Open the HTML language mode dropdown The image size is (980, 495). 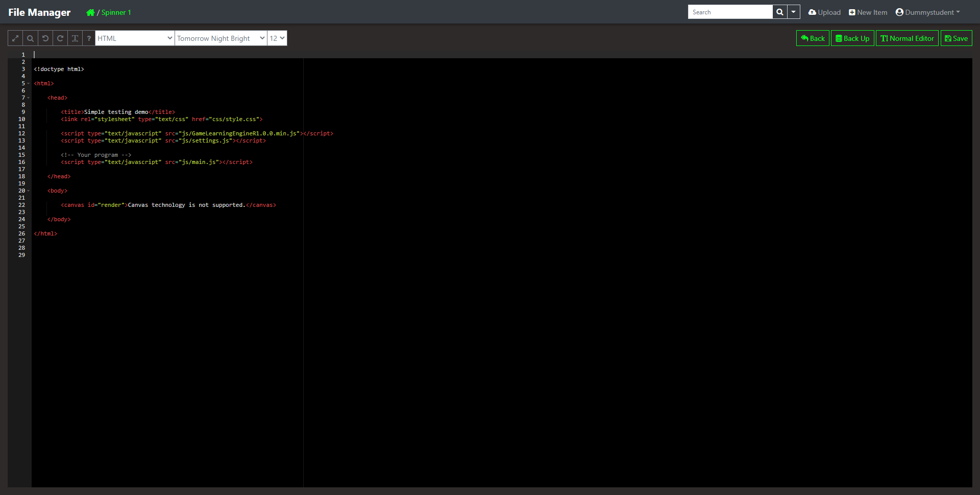135,38
